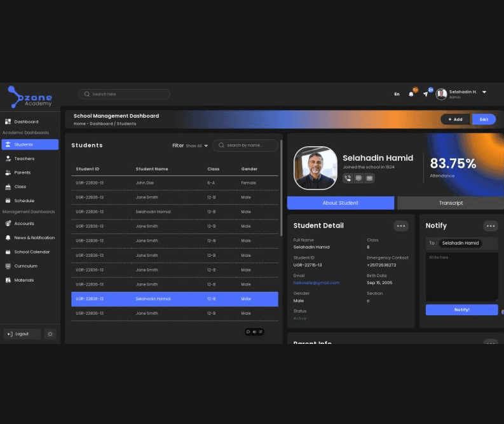
Task: Click the Female gender cell
Action: (x=249, y=183)
